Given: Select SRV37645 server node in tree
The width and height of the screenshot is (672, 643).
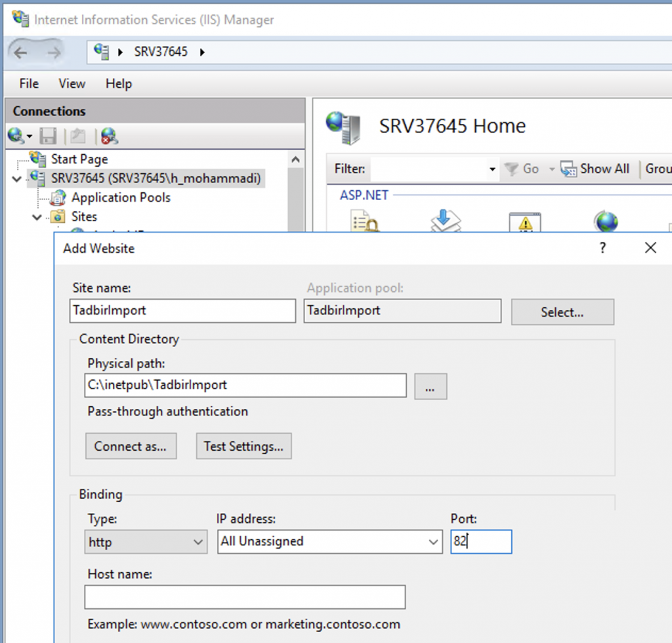Looking at the screenshot, I should click(156, 178).
